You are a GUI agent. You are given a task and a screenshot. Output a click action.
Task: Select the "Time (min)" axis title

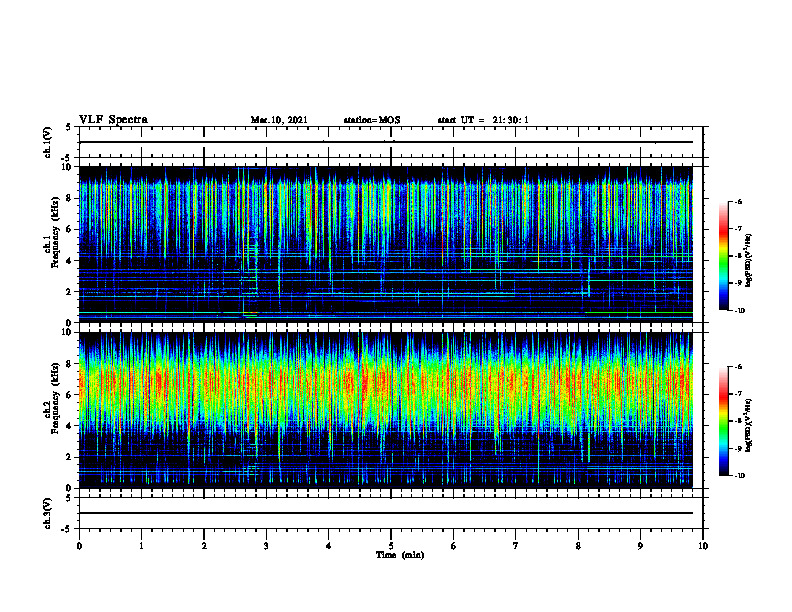coord(400,555)
